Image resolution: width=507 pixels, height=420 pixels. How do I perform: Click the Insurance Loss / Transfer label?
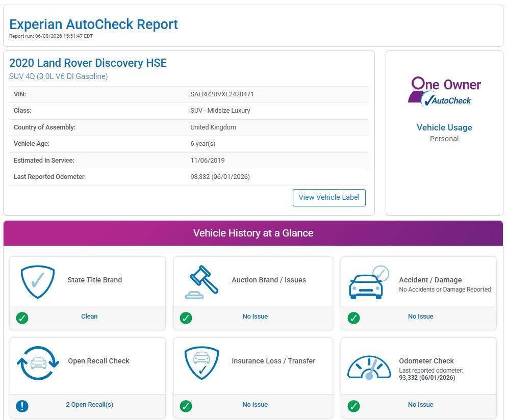tap(273, 361)
